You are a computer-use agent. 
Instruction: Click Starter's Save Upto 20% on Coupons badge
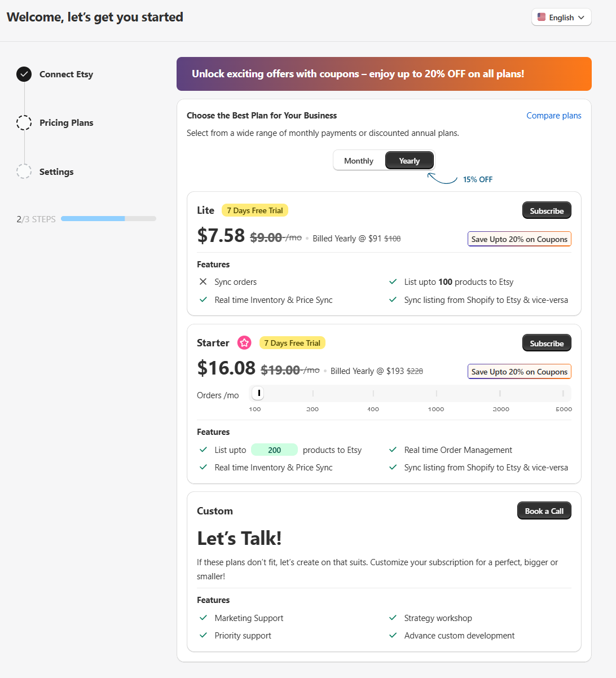tap(520, 371)
